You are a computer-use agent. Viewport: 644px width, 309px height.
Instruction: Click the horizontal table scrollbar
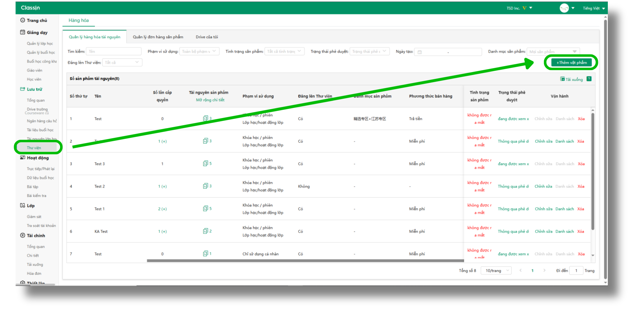tap(305, 261)
